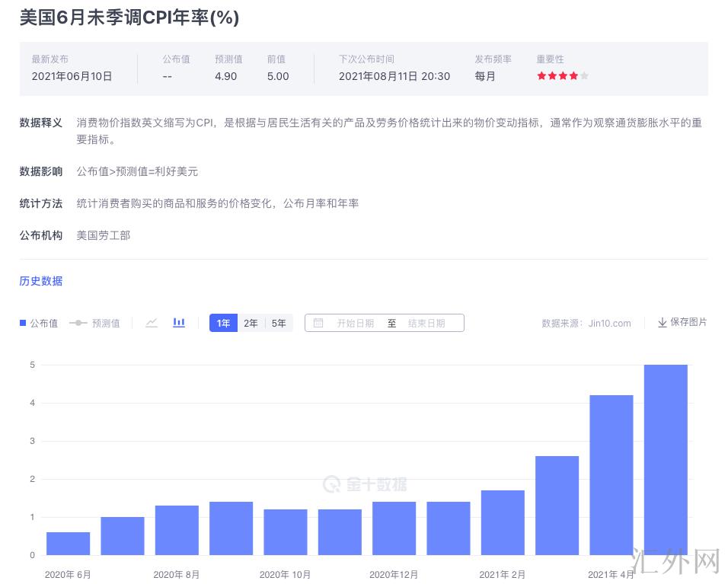
Task: Select the 1年 time range
Action: click(x=223, y=323)
